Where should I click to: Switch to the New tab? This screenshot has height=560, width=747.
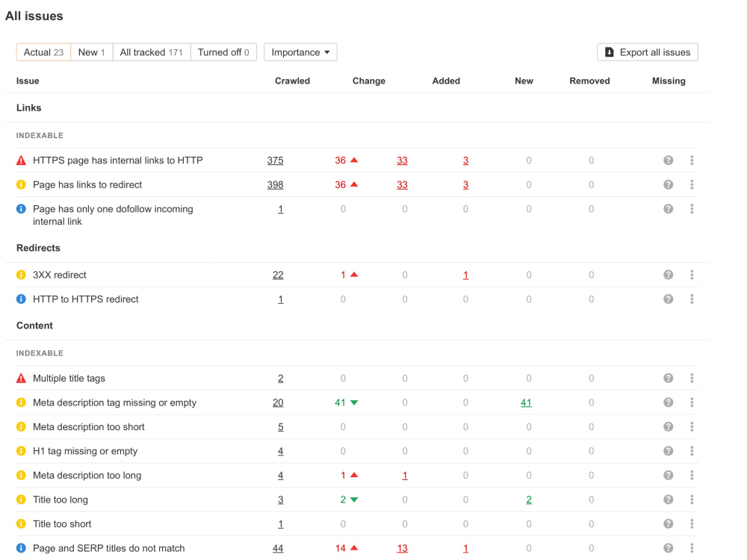coord(91,52)
